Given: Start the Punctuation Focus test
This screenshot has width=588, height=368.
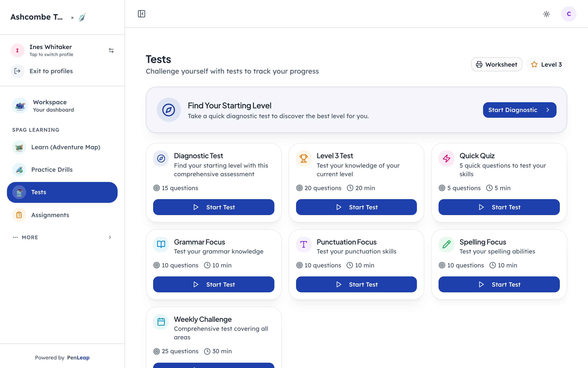Looking at the screenshot, I should (356, 284).
